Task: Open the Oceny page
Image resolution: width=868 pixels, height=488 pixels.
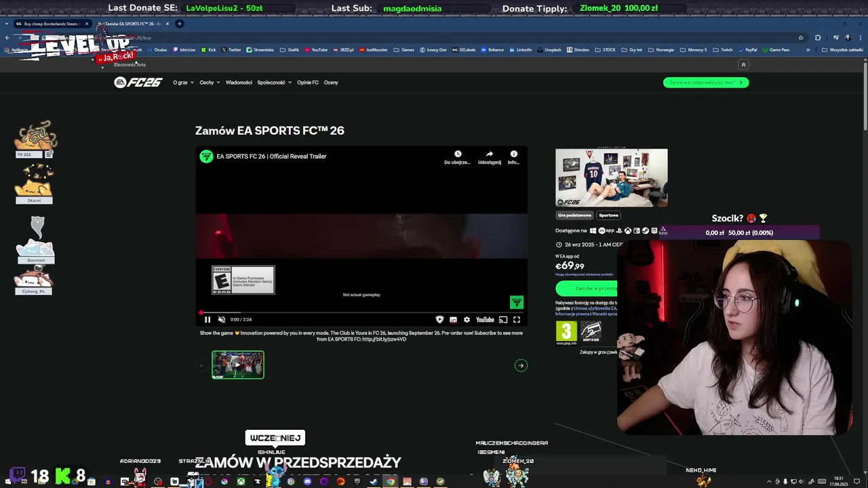Action: pyautogui.click(x=331, y=83)
